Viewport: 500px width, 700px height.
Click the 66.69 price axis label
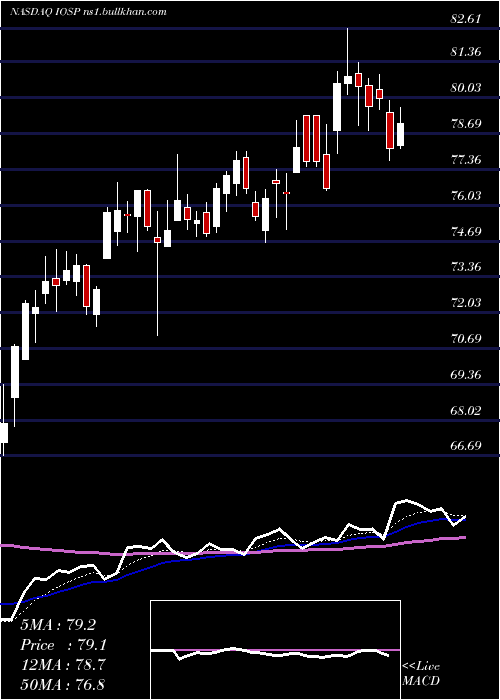tap(466, 446)
